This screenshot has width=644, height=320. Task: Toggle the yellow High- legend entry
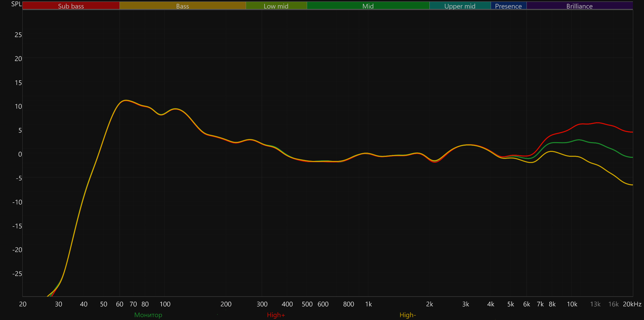pyautogui.click(x=408, y=315)
